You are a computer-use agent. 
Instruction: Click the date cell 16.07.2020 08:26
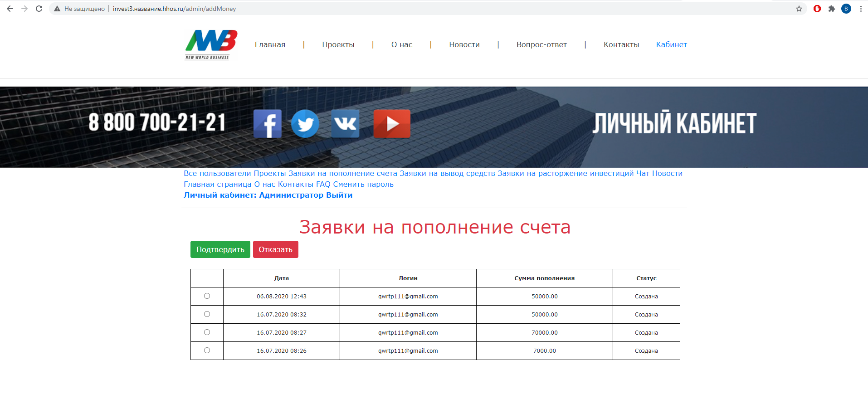(282, 351)
